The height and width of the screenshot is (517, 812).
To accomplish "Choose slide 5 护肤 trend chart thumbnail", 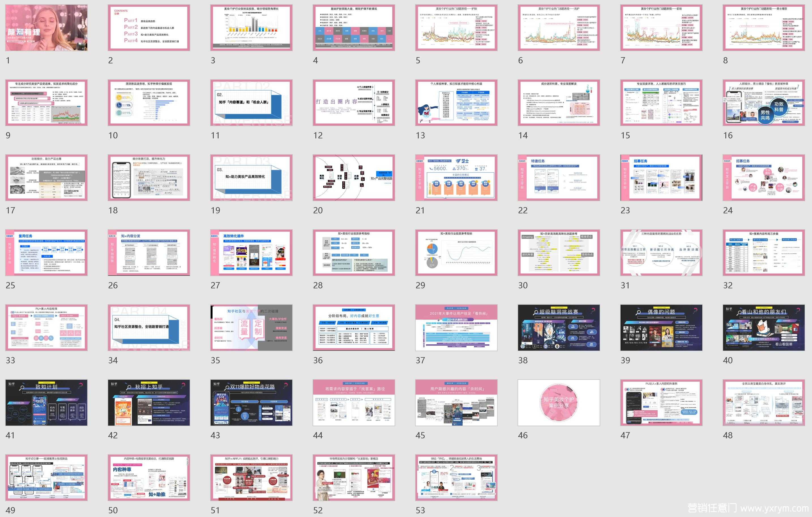I will pos(456,28).
